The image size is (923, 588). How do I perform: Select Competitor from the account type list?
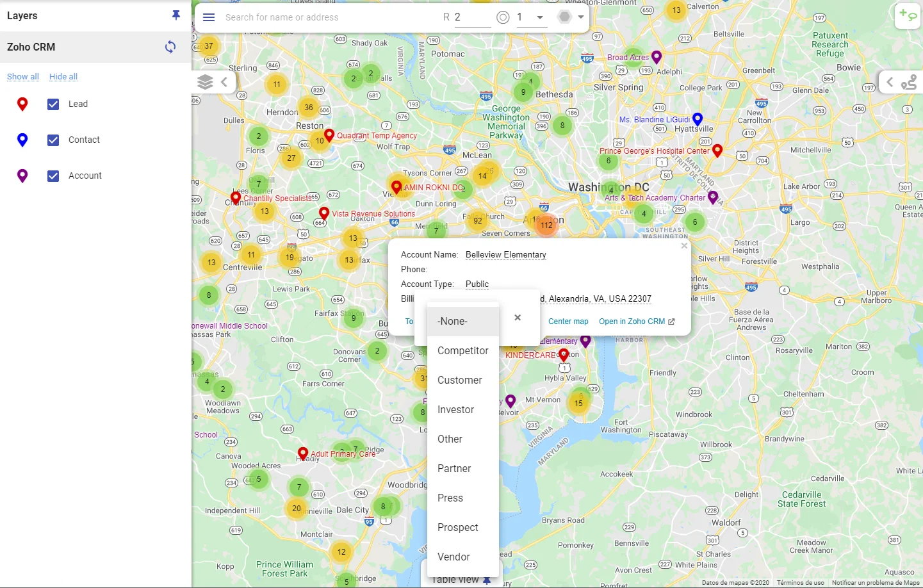(x=463, y=351)
